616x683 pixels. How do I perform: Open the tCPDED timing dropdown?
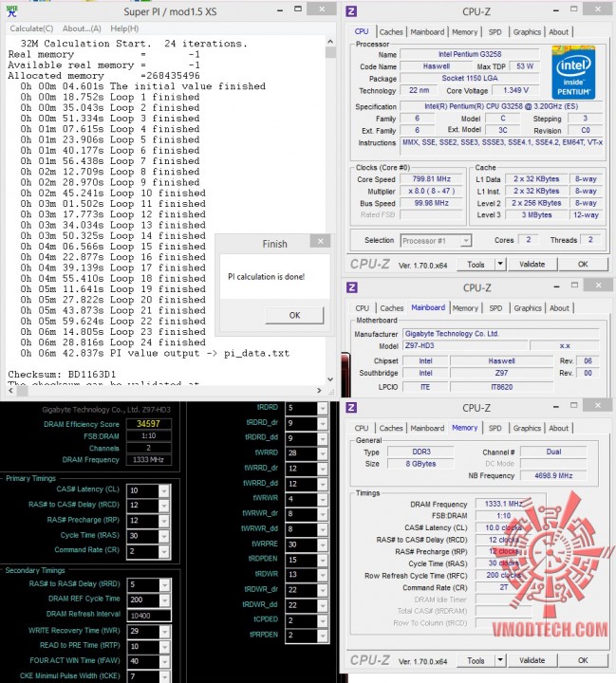click(323, 620)
